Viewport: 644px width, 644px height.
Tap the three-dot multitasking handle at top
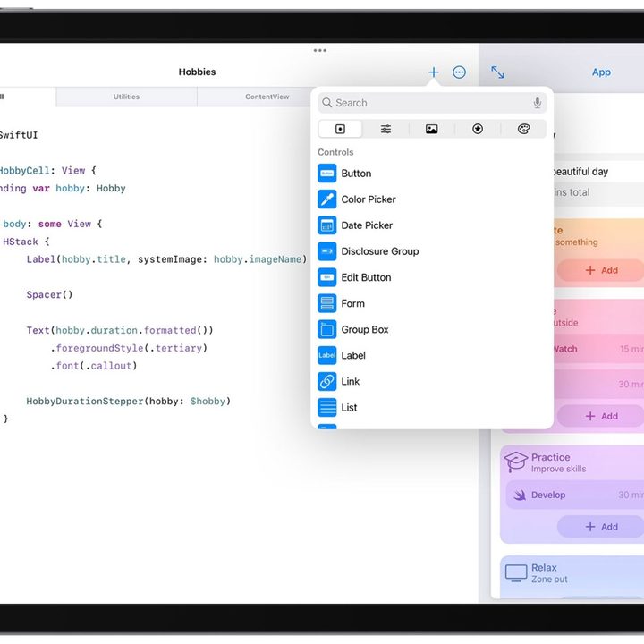(320, 50)
